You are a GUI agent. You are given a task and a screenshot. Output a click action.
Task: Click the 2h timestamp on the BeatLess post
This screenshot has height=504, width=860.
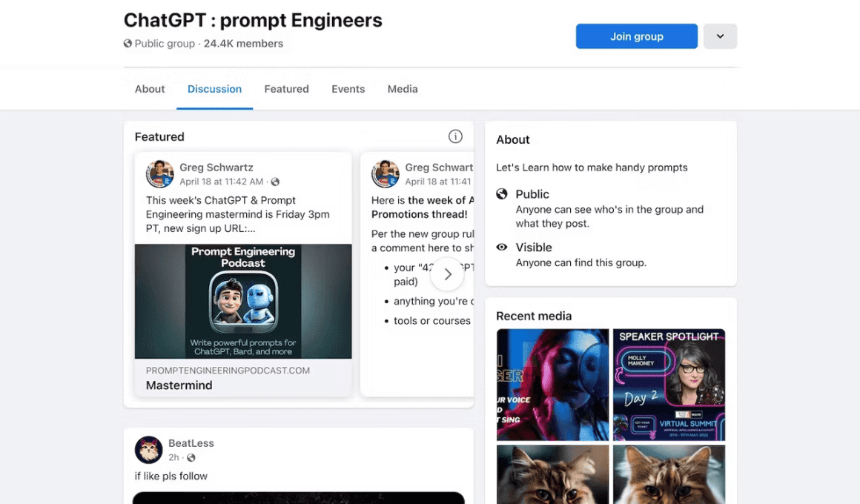(173, 457)
